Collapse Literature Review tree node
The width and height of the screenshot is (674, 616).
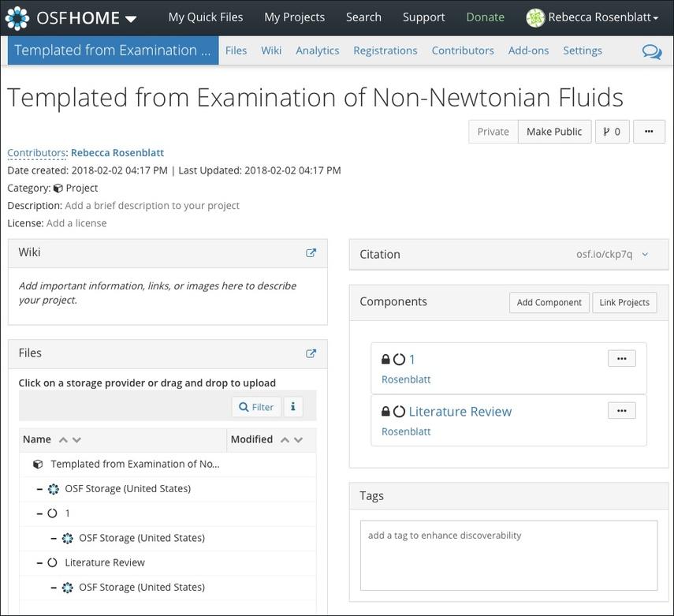click(x=39, y=563)
